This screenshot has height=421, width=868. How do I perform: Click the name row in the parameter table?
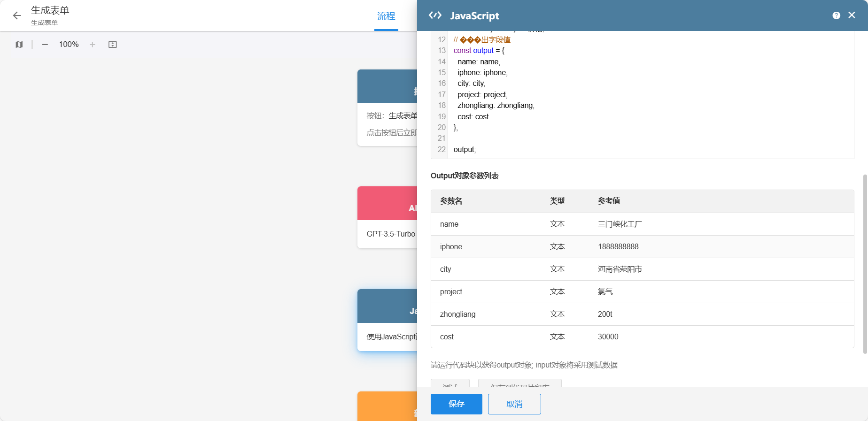click(x=642, y=224)
